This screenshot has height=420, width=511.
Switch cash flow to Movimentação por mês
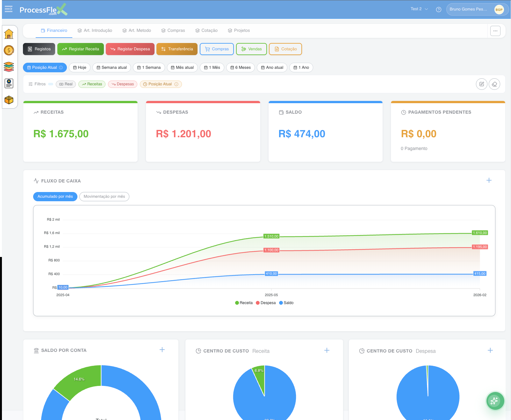[x=104, y=196]
